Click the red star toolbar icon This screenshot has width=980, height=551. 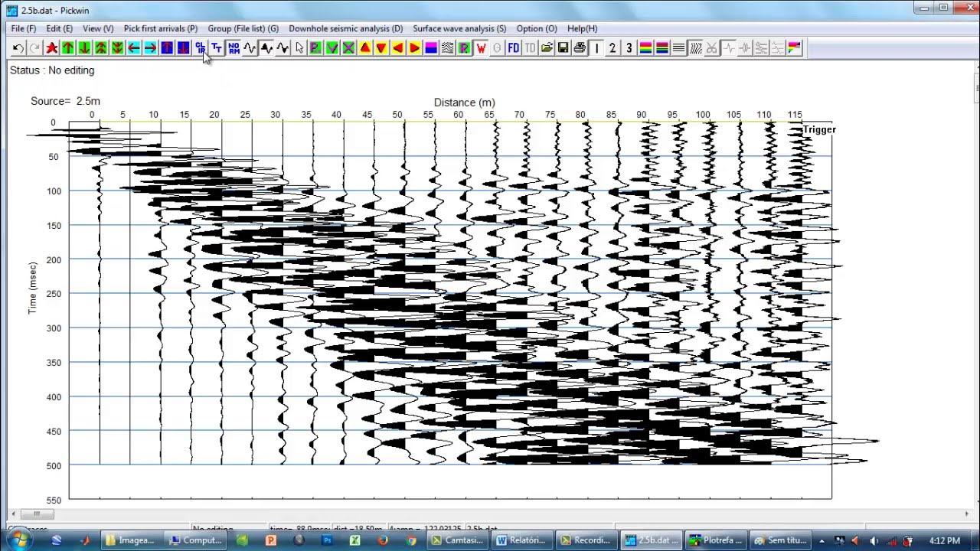tap(51, 48)
